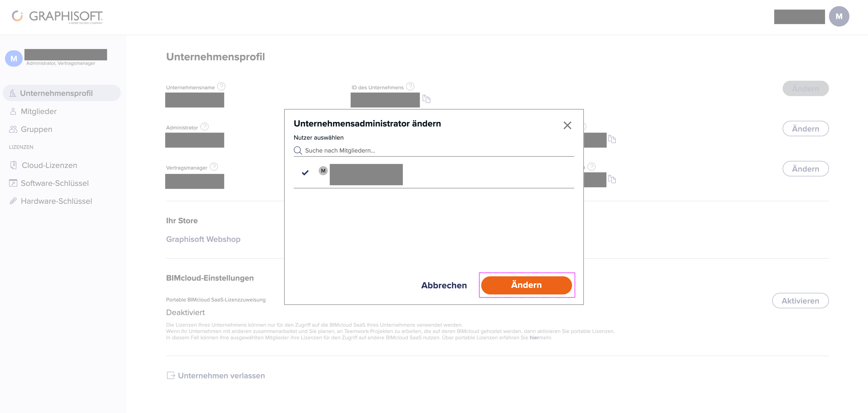The height and width of the screenshot is (413, 868).
Task: Click the help icon beside Vertragsmanager
Action: point(214,167)
